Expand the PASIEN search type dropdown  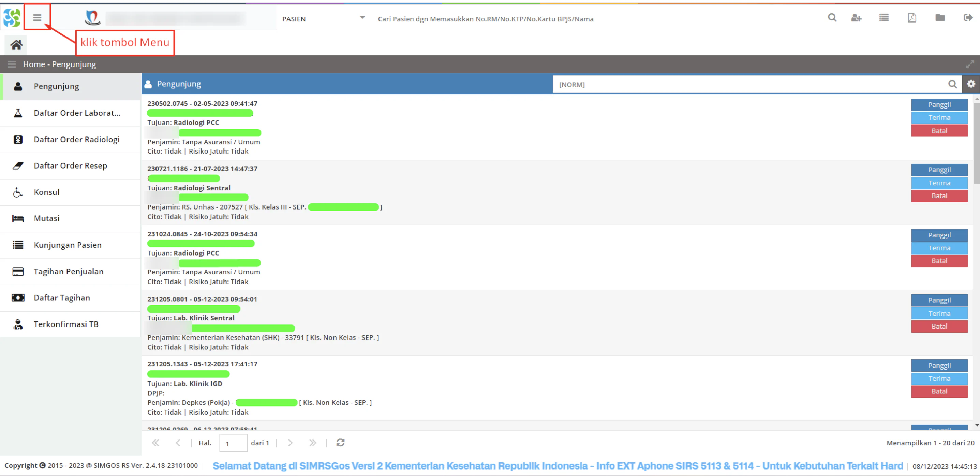(x=362, y=18)
